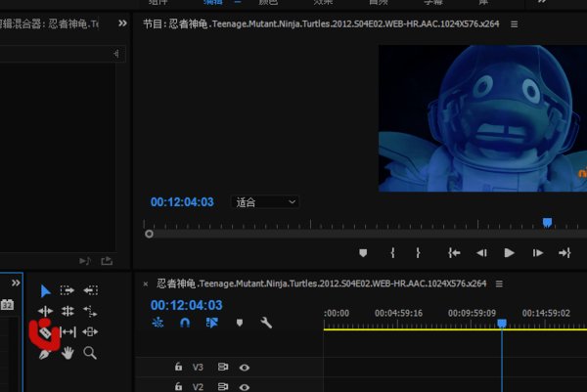Select the Ripple Edit tool
This screenshot has width=587, height=392.
click(x=45, y=311)
